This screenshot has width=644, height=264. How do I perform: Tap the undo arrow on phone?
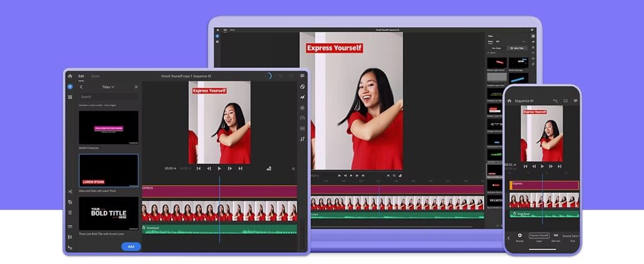pos(555,101)
